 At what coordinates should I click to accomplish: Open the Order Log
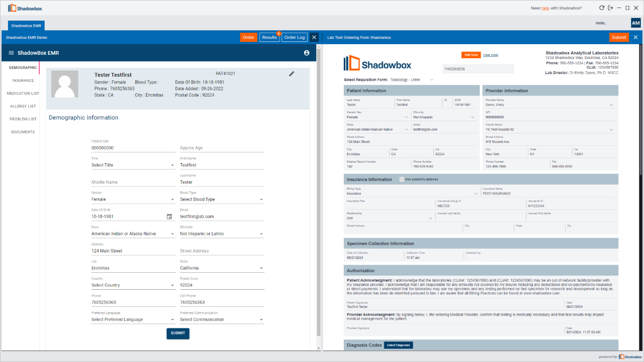click(x=294, y=37)
